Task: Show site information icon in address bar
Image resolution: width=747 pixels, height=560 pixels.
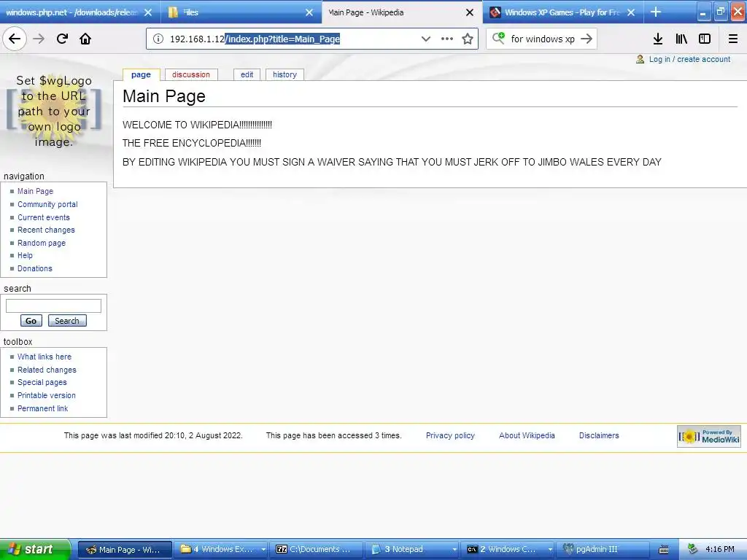Action: (x=158, y=39)
